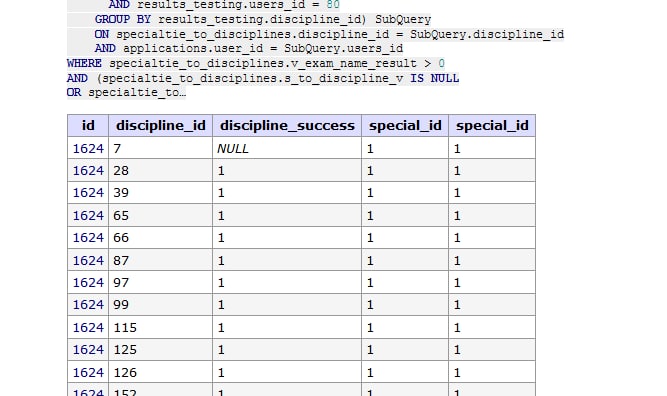Sort by the id column header
667x396 pixels.
click(88, 125)
